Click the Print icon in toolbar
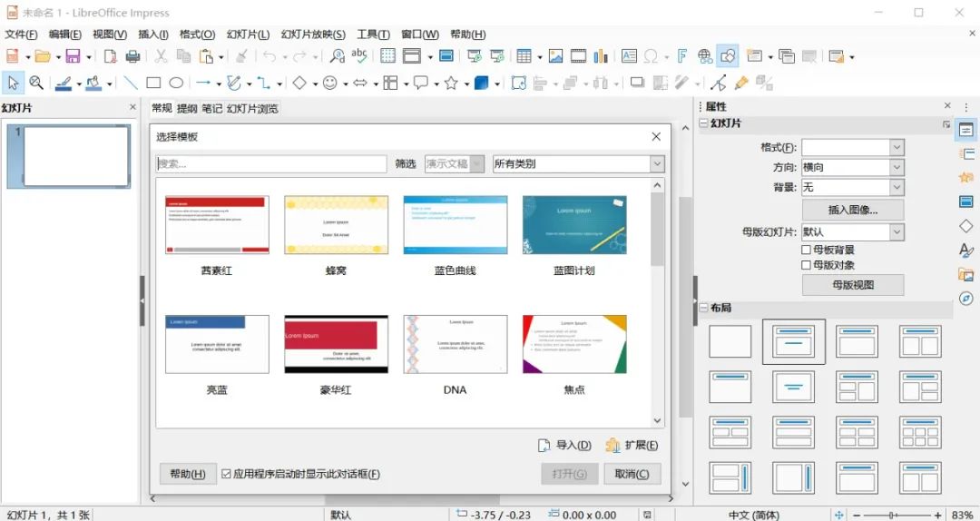Image resolution: width=980 pixels, height=521 pixels. [132, 56]
